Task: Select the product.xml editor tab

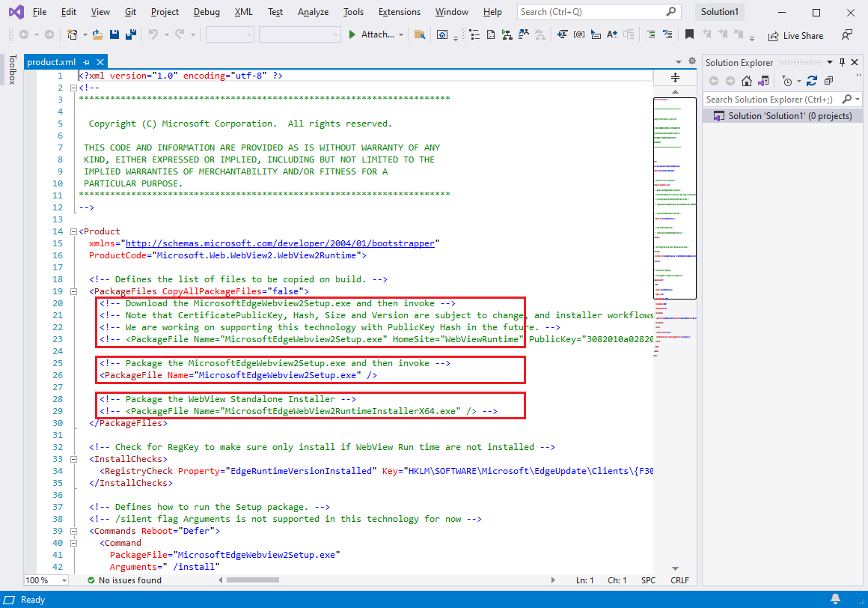Action: 52,61
